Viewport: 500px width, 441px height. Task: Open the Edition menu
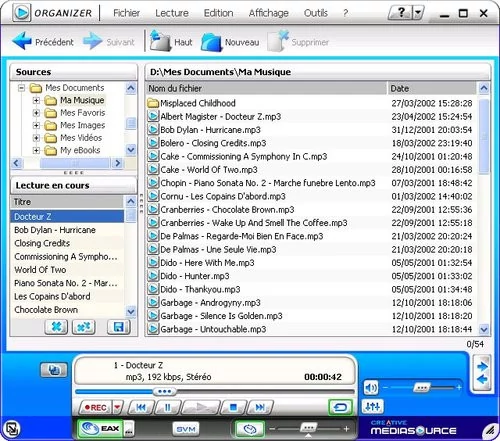point(218,13)
